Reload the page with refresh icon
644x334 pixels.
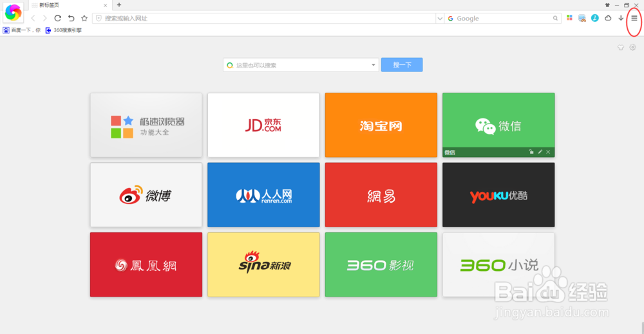click(57, 19)
